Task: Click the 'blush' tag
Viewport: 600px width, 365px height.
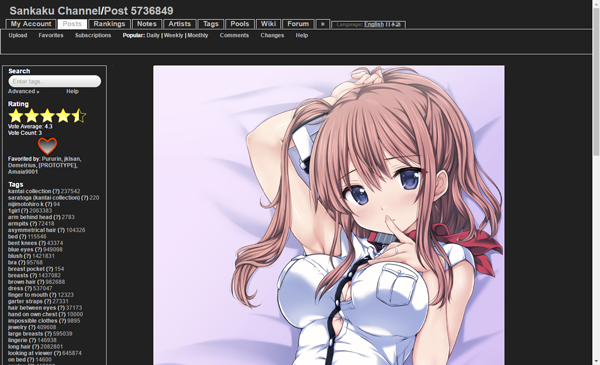Action: point(15,256)
